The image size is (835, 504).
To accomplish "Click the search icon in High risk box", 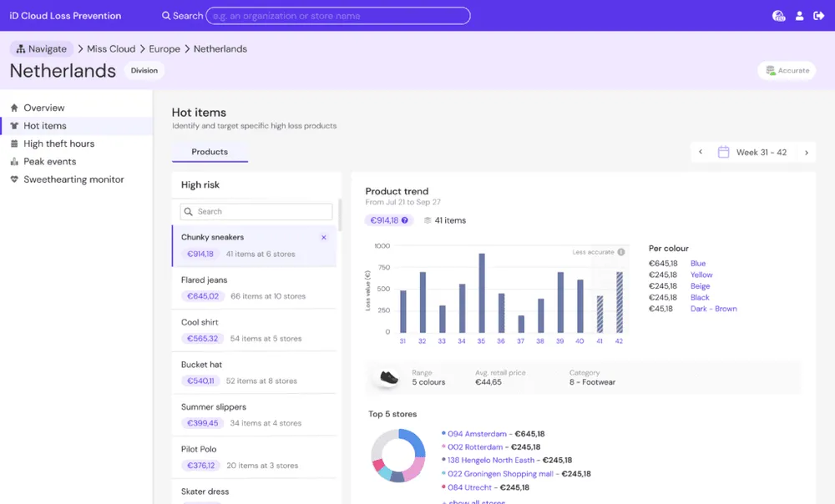I will coord(188,212).
